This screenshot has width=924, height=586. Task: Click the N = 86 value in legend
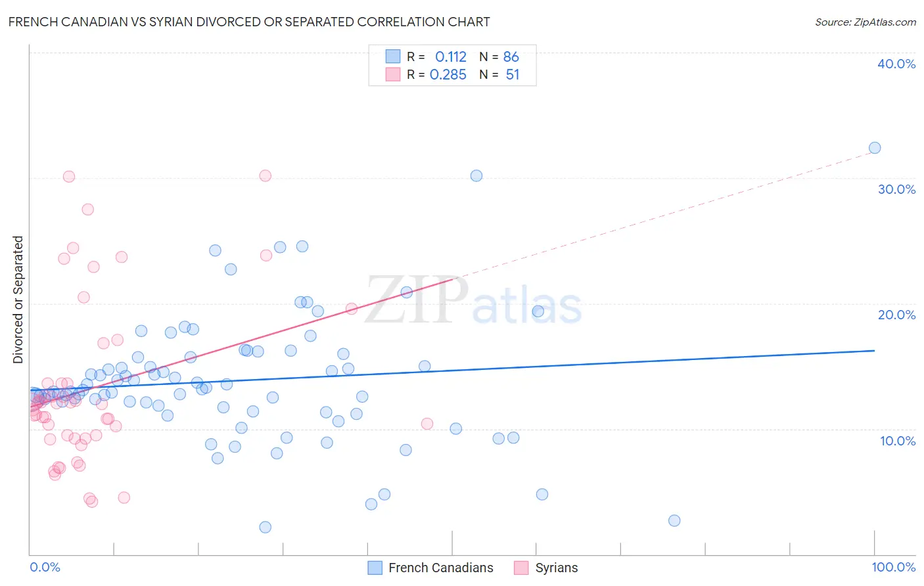click(x=499, y=56)
